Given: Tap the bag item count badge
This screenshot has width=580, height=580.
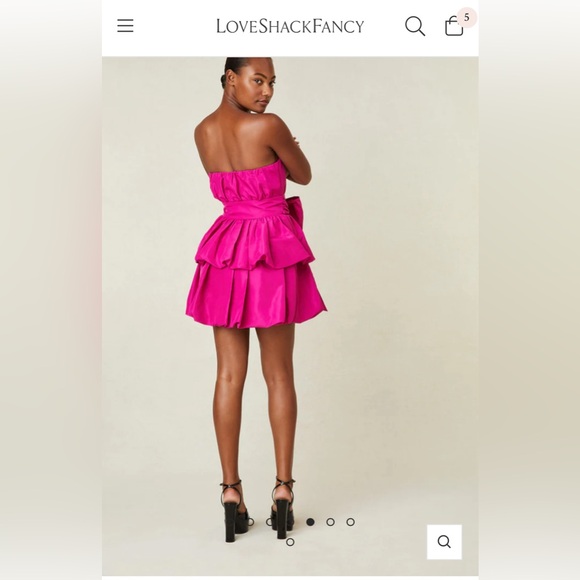Looking at the screenshot, I should click(x=467, y=17).
